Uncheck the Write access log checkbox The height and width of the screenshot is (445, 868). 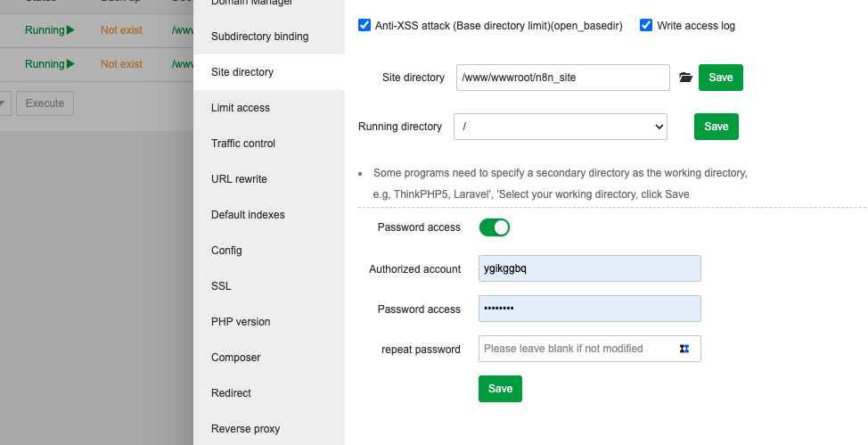coord(646,26)
